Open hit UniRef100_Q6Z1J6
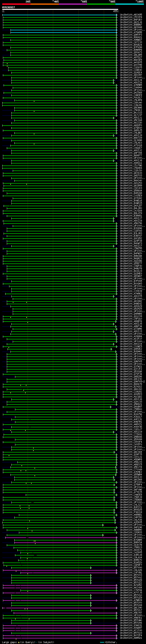146x644 pixels. point(131,22)
